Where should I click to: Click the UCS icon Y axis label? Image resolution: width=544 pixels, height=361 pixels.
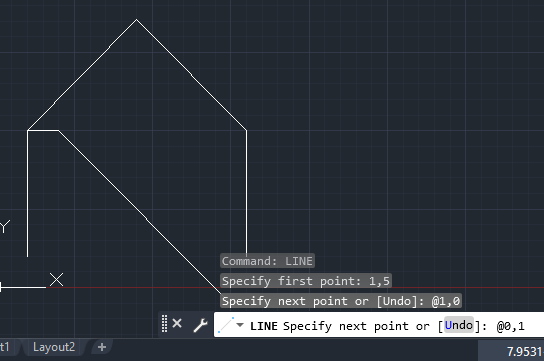pyautogui.click(x=5, y=226)
